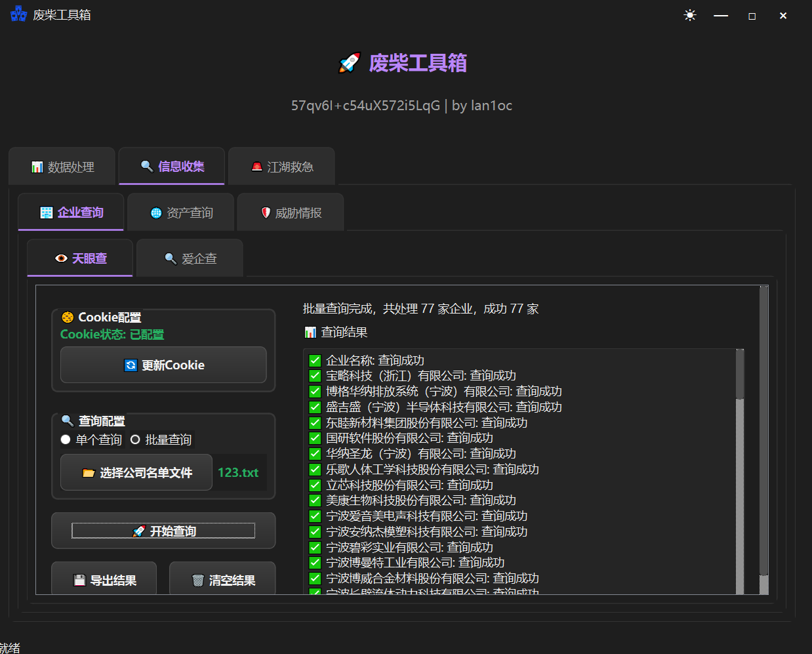The width and height of the screenshot is (812, 654).
Task: Click the cookie icon next to Cookie配置
Action: 68,317
